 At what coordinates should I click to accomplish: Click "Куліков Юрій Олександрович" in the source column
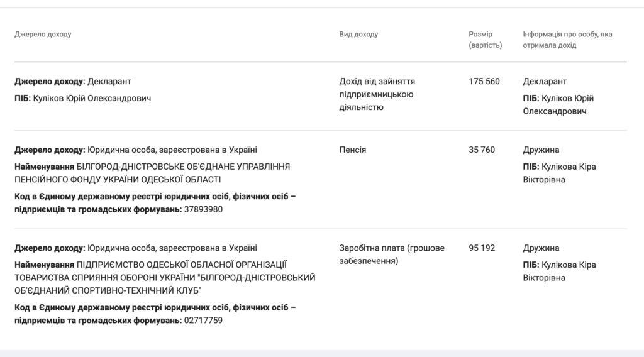coord(92,98)
